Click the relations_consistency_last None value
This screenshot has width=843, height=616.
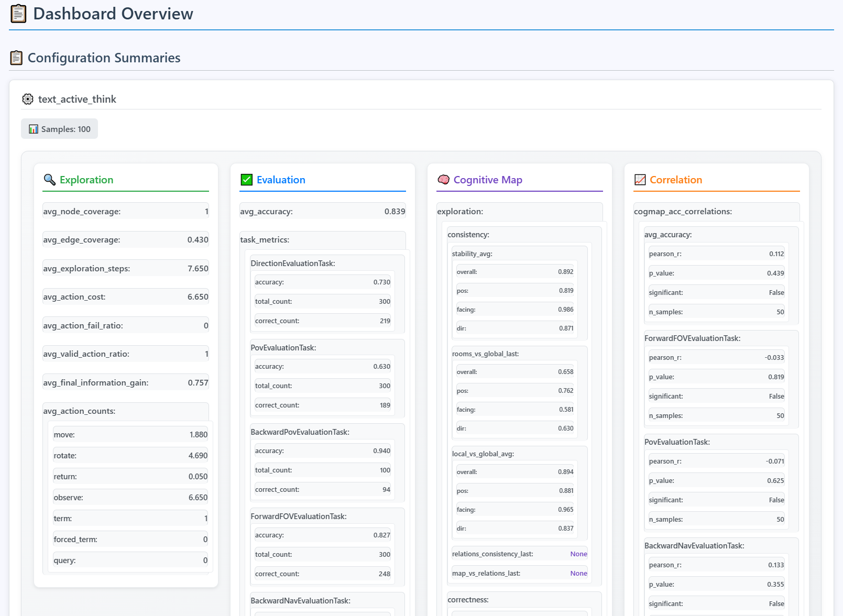click(578, 554)
